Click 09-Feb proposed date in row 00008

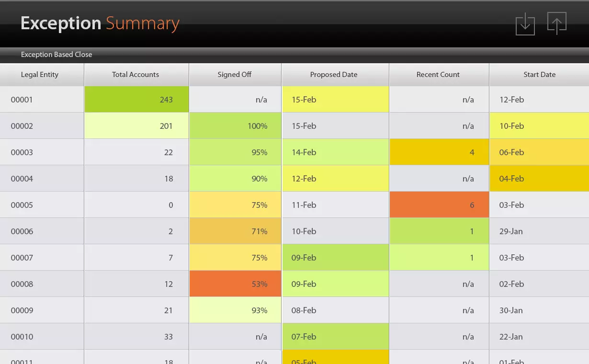point(335,284)
